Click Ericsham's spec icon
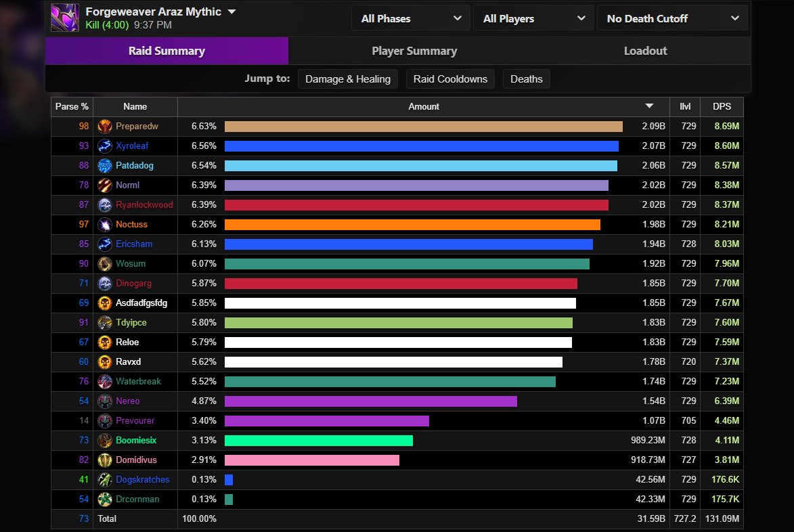 click(105, 244)
